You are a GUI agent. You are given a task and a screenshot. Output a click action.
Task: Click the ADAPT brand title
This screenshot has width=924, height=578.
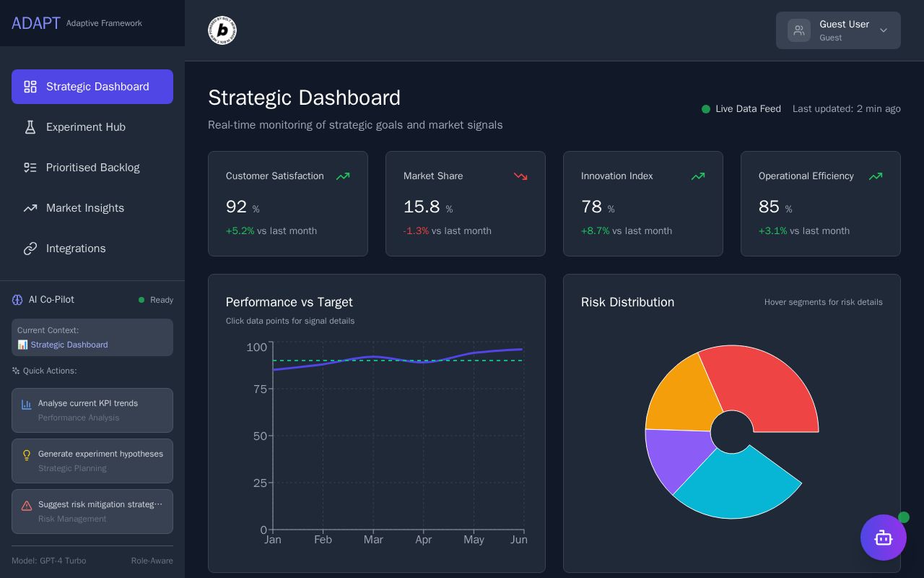tap(36, 23)
